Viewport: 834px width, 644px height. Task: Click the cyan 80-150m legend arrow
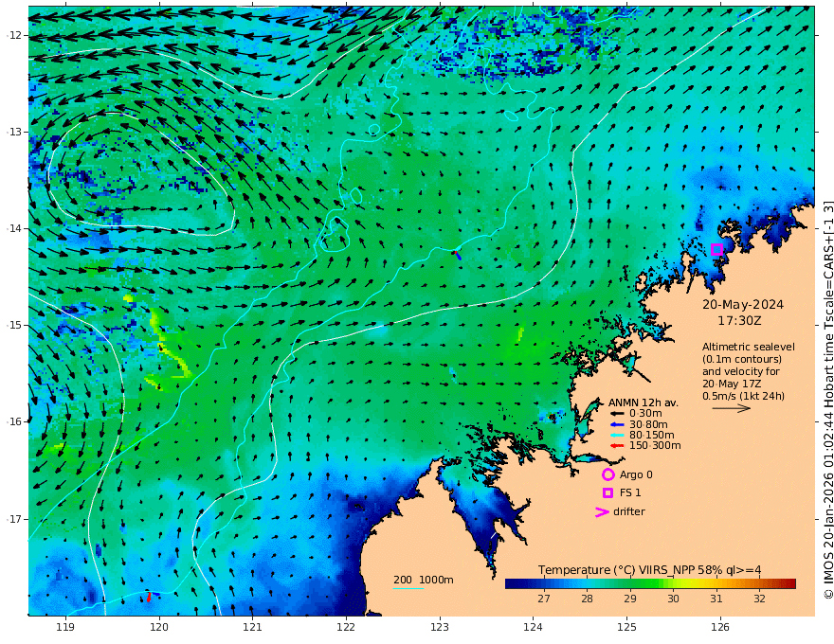(x=616, y=436)
